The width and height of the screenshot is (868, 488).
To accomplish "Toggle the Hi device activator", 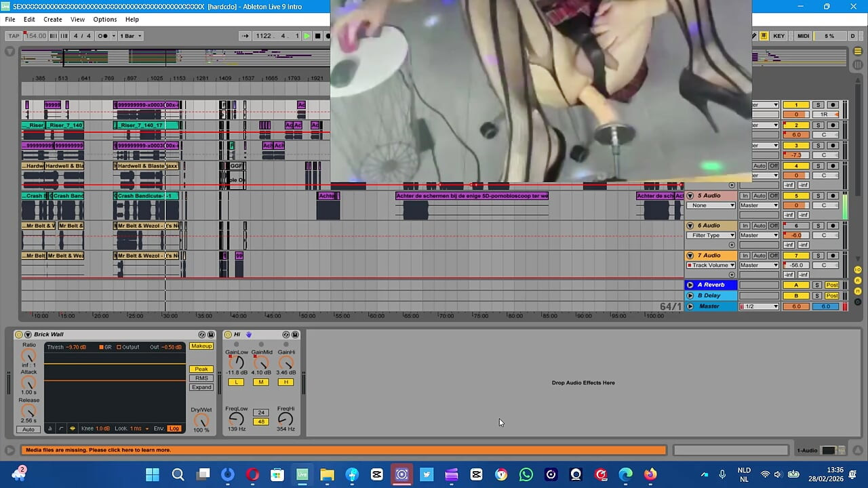I will [228, 335].
